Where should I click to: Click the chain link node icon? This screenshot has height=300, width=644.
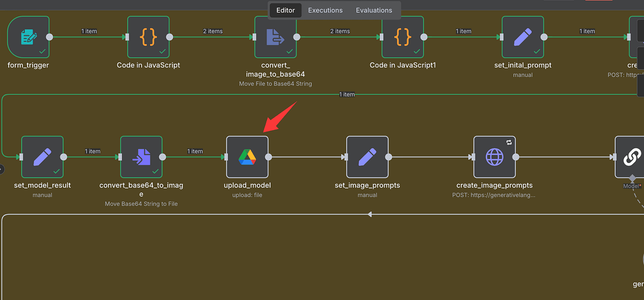click(631, 157)
